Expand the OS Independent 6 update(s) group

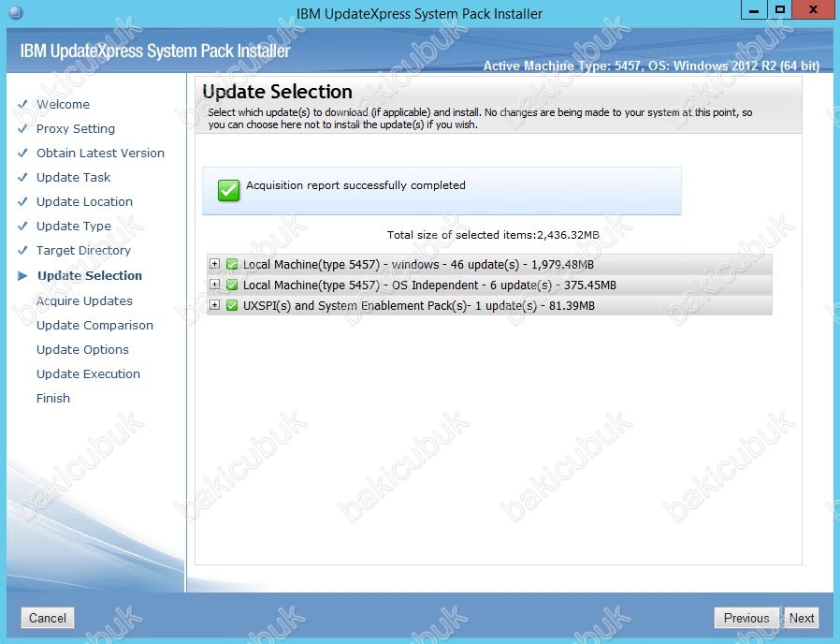(214, 285)
